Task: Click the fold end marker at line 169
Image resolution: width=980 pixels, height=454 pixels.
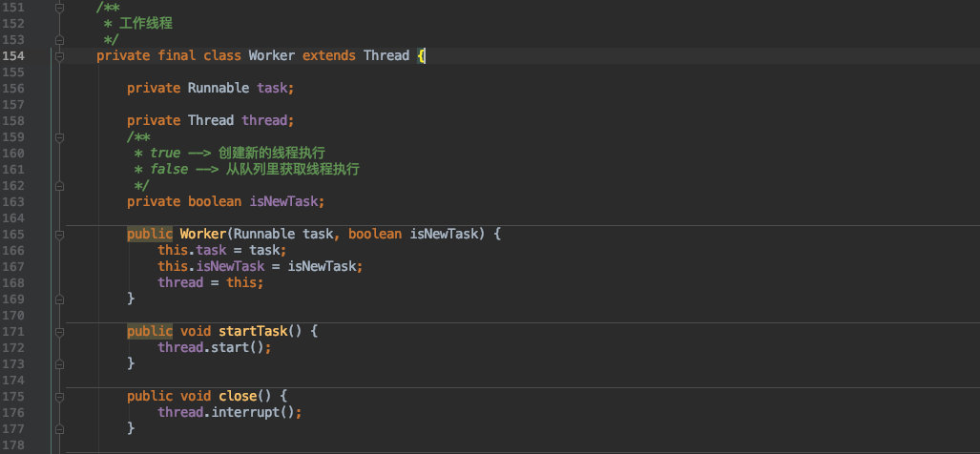Action: [x=59, y=299]
